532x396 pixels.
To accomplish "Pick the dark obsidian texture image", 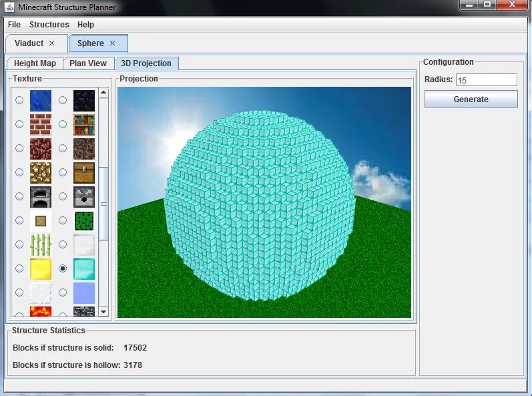I will click(84, 101).
